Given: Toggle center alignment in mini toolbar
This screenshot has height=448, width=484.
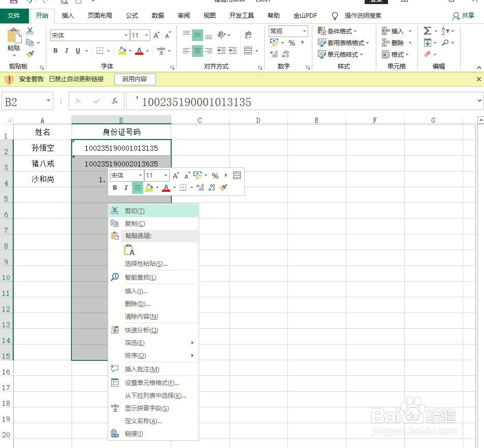Looking at the screenshot, I should tap(137, 187).
